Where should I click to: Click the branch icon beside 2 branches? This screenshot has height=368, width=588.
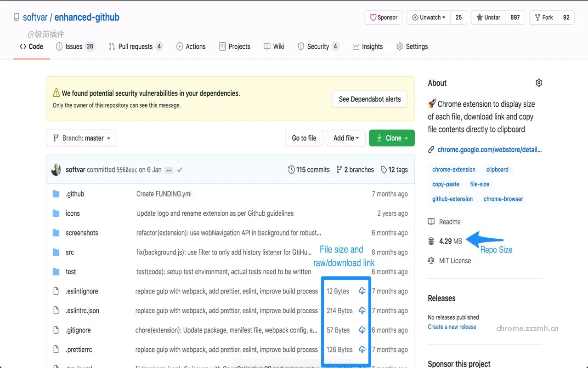click(x=339, y=169)
